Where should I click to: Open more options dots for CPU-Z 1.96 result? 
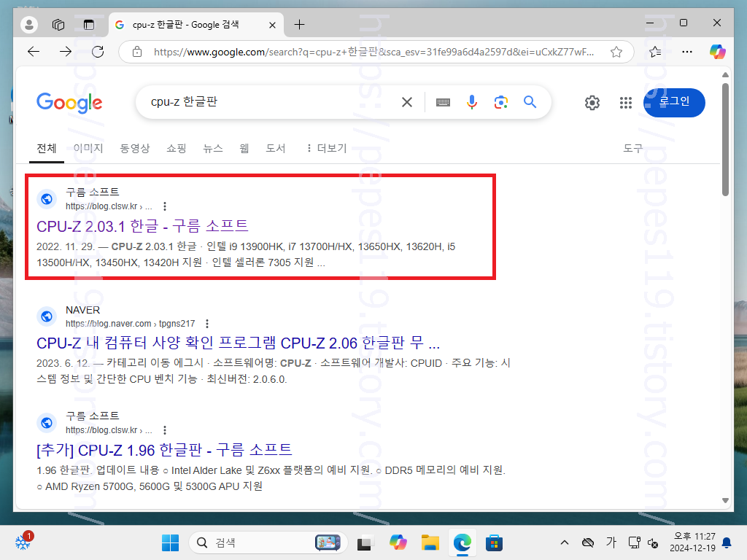click(165, 430)
